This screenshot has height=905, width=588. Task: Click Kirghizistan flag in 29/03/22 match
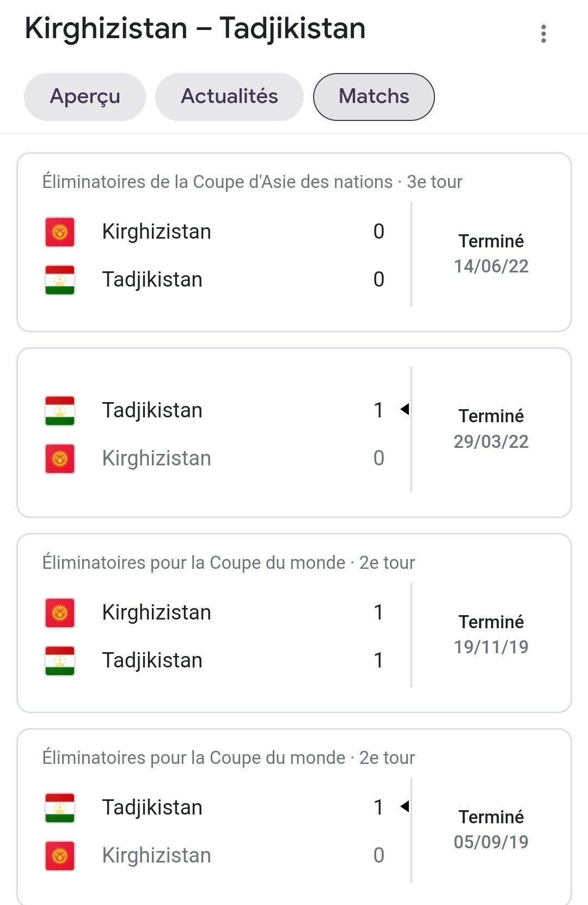pyautogui.click(x=60, y=459)
